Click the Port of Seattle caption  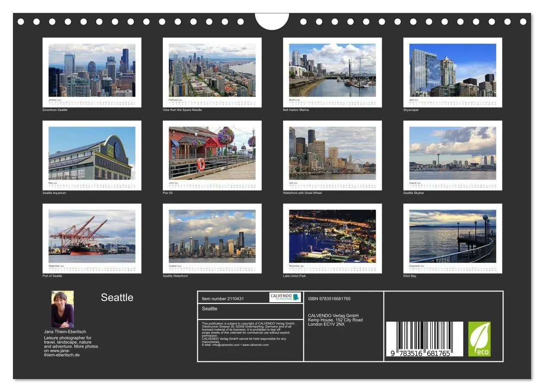pos(52,276)
